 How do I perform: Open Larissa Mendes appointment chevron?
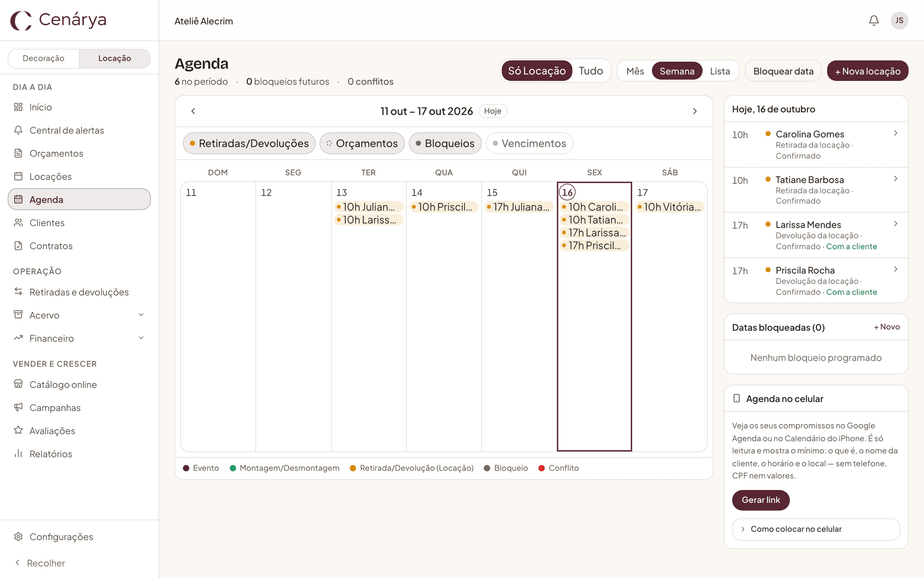(896, 224)
